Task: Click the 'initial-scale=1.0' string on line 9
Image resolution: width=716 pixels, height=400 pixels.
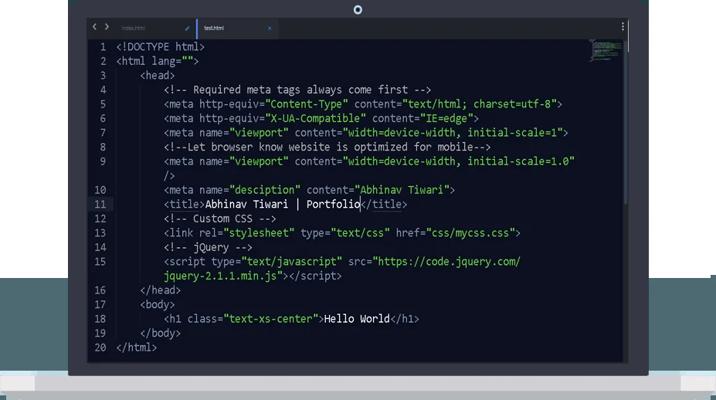Action: tap(521, 161)
